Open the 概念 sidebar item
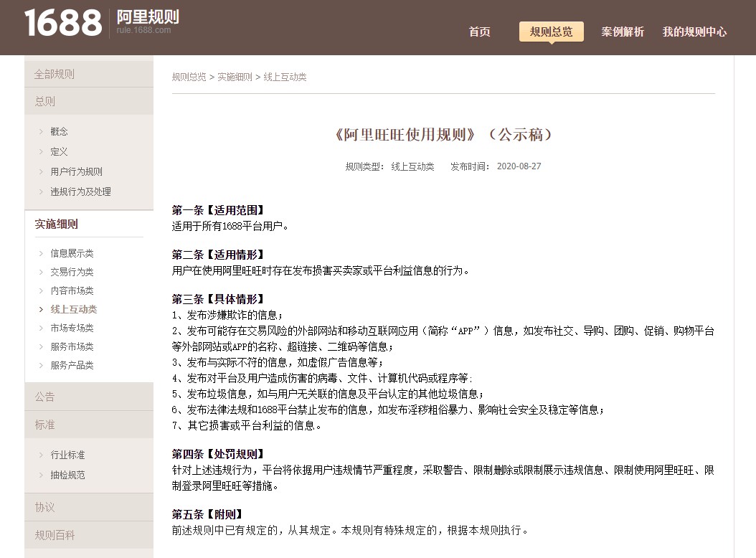The width and height of the screenshot is (756, 558). [59, 131]
